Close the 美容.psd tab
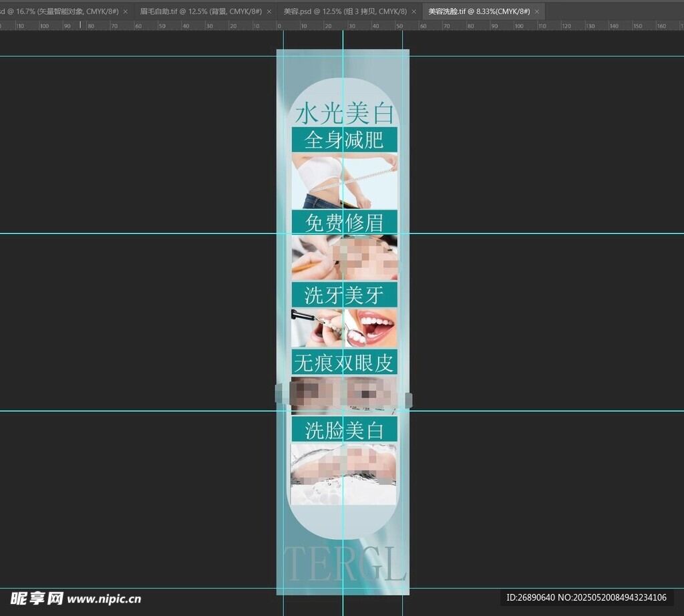 (414, 12)
